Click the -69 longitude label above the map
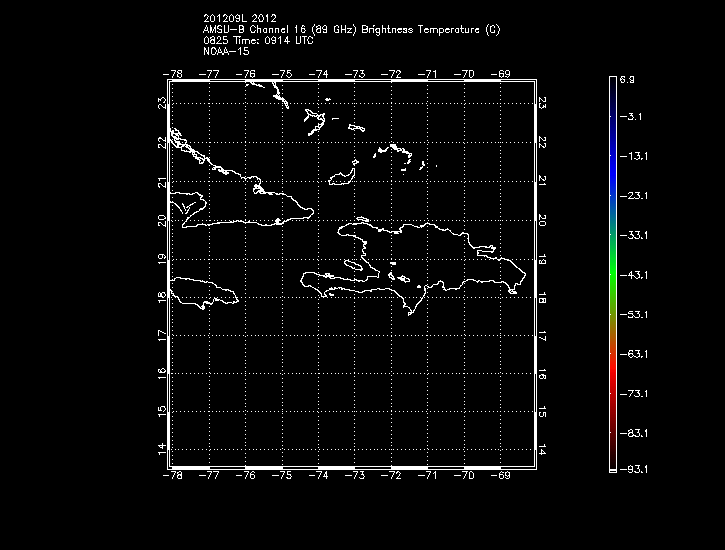 coord(500,74)
